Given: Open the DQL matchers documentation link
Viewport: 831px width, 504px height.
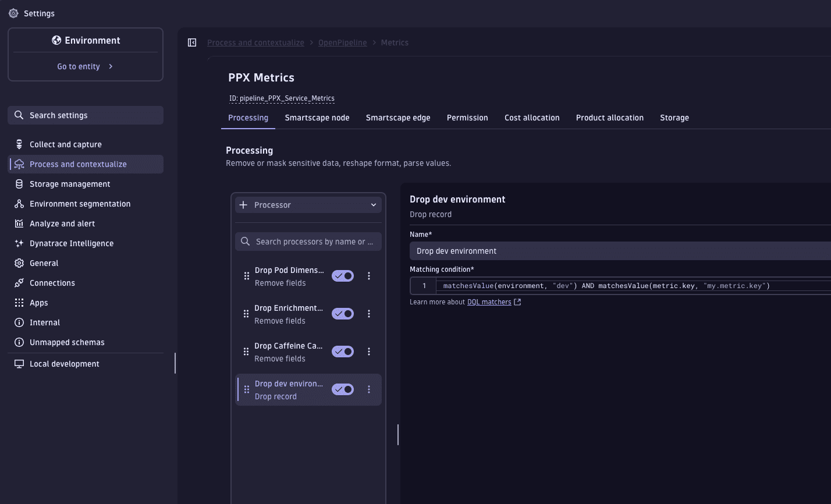Looking at the screenshot, I should (x=489, y=301).
